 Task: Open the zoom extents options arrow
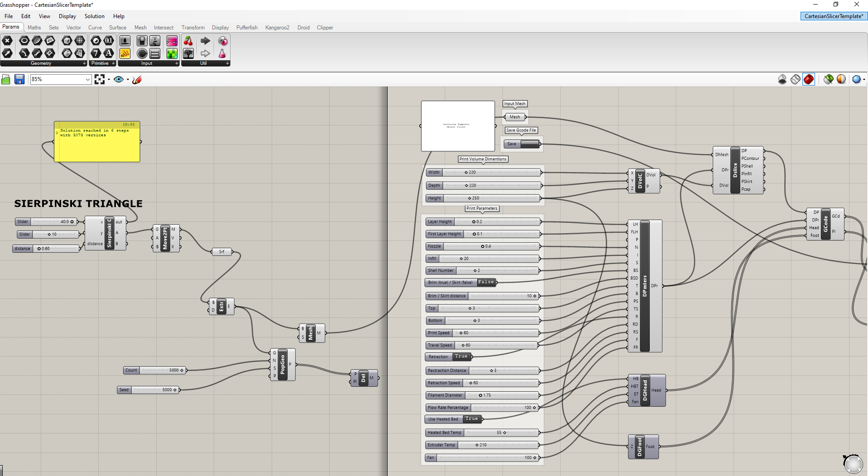pyautogui.click(x=109, y=79)
